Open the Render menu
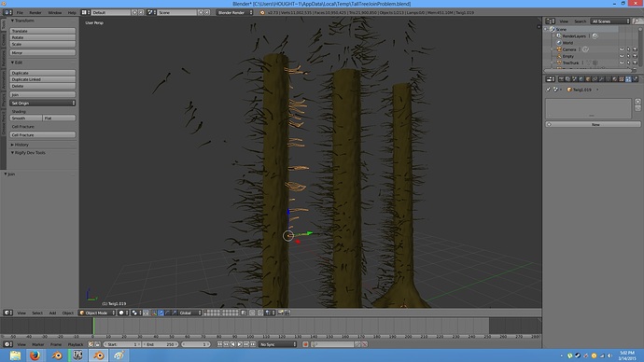The height and width of the screenshot is (362, 644). click(35, 12)
